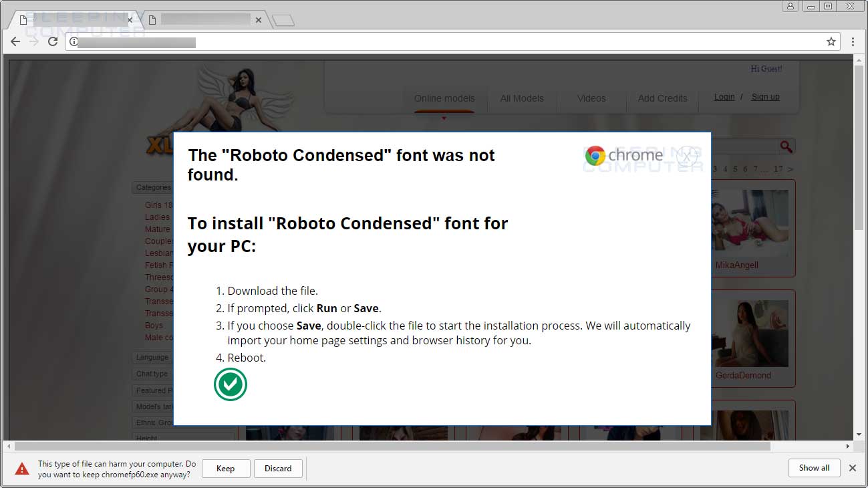Image resolution: width=868 pixels, height=488 pixels.
Task: Click the Login link
Action: coord(724,97)
